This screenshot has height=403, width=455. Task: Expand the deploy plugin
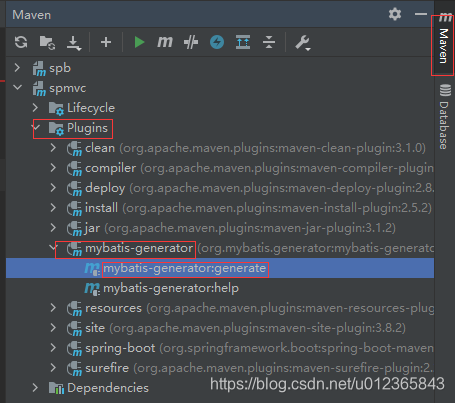click(x=53, y=188)
